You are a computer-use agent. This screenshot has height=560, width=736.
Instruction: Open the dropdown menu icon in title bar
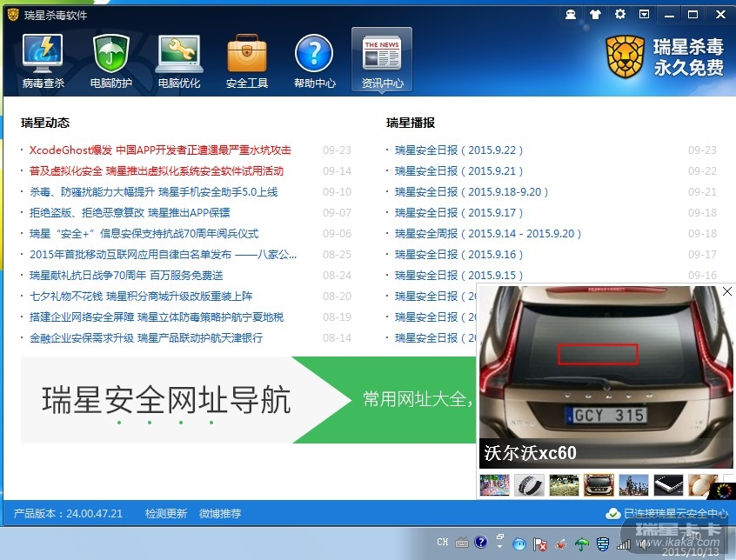(x=645, y=15)
